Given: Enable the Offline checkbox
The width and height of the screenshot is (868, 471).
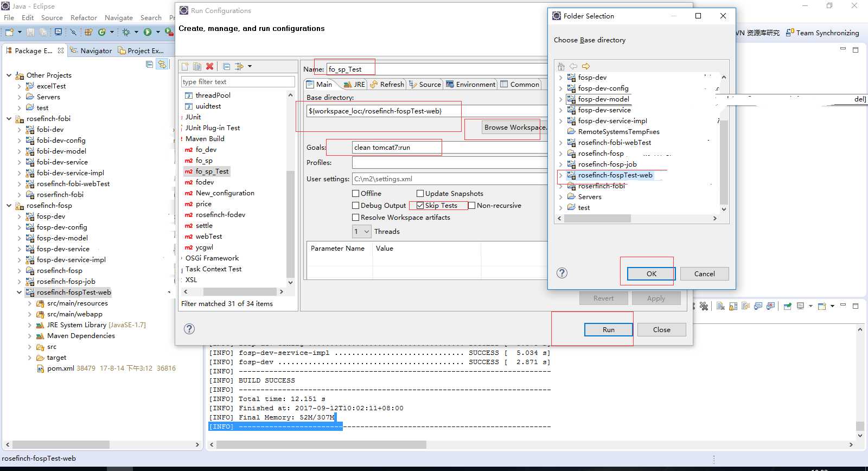Looking at the screenshot, I should tap(356, 193).
